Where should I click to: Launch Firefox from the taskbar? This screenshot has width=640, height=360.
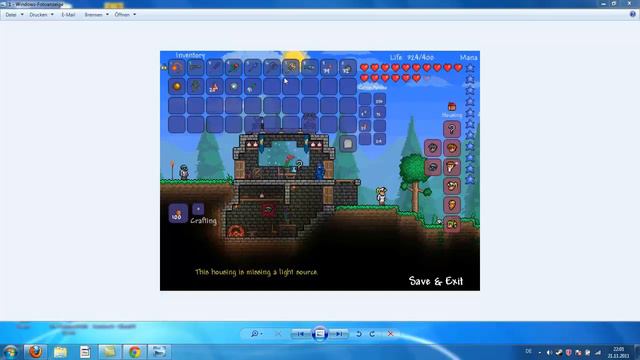click(x=36, y=352)
